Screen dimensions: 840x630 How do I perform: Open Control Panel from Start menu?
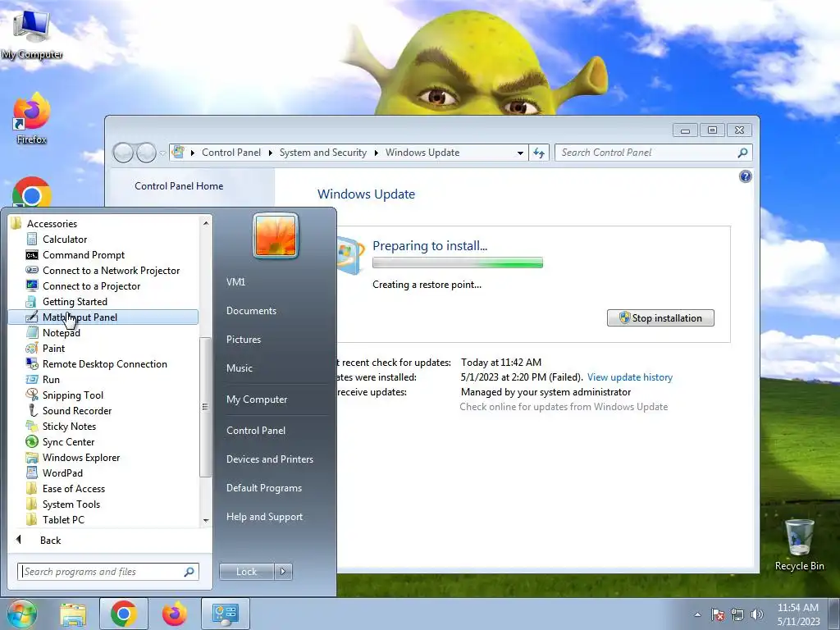(256, 431)
